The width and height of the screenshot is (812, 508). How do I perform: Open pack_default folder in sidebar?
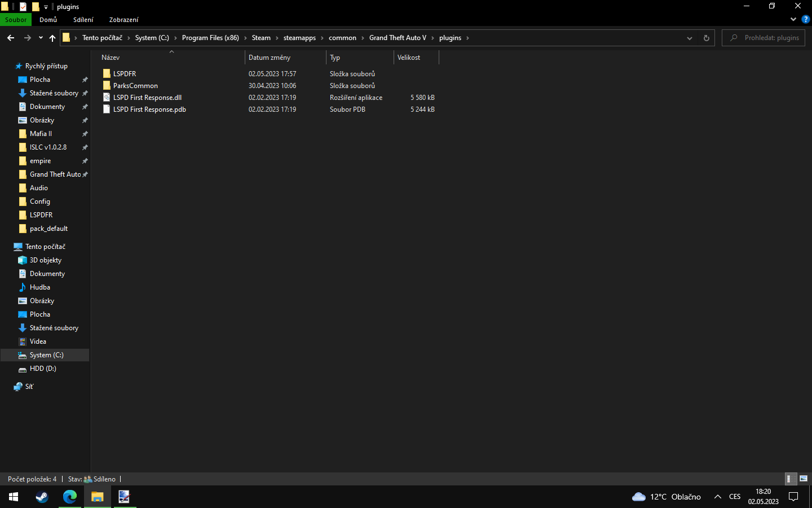48,229
